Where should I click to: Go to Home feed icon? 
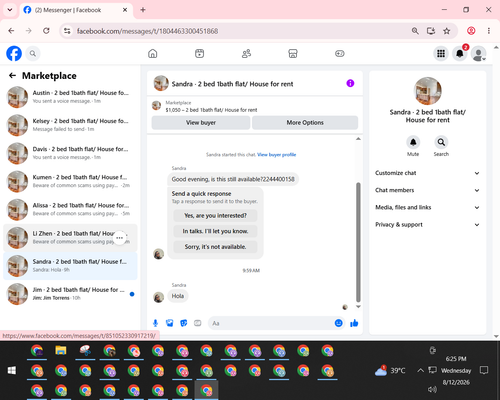coord(153,53)
